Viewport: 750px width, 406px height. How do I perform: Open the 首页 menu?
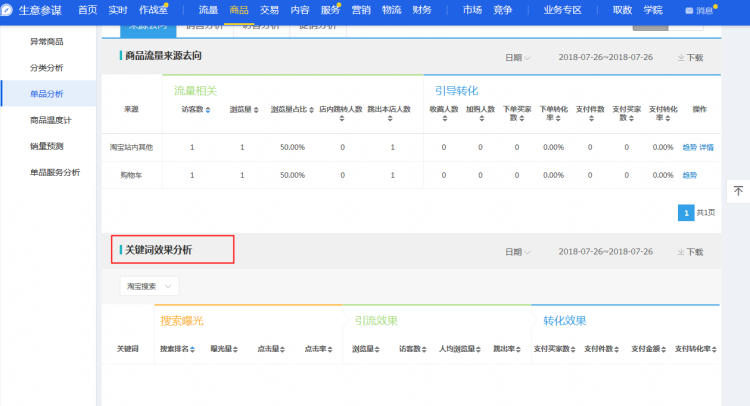(x=88, y=10)
